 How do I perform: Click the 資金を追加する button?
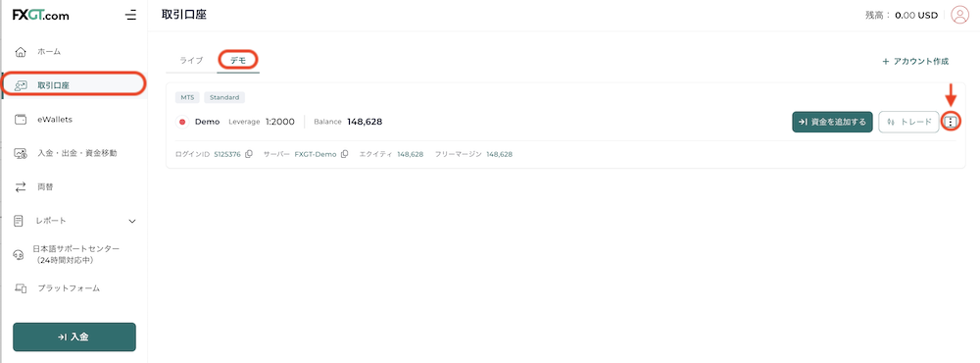832,122
